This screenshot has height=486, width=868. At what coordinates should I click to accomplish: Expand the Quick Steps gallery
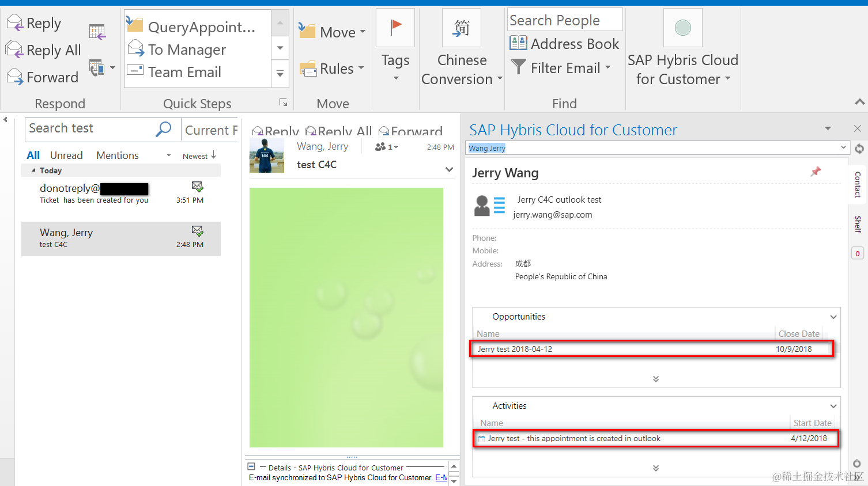pyautogui.click(x=280, y=74)
